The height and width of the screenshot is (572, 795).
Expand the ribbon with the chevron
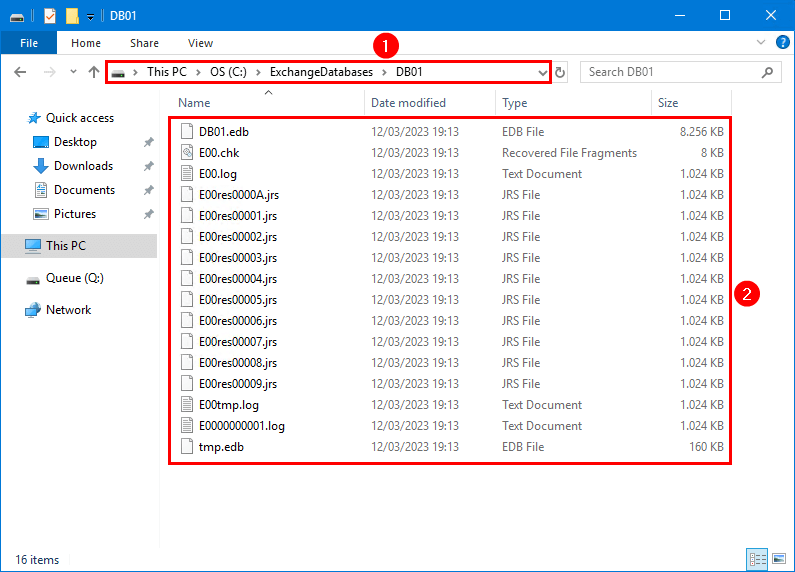(761, 43)
